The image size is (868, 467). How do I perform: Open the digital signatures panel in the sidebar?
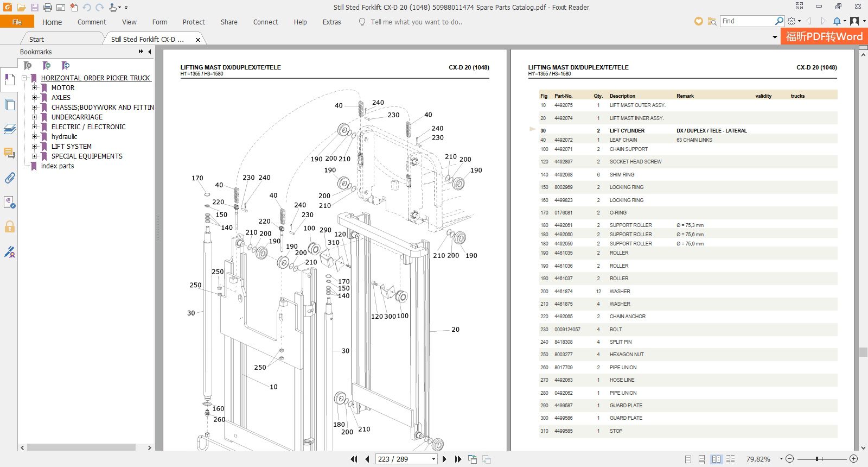pyautogui.click(x=9, y=251)
